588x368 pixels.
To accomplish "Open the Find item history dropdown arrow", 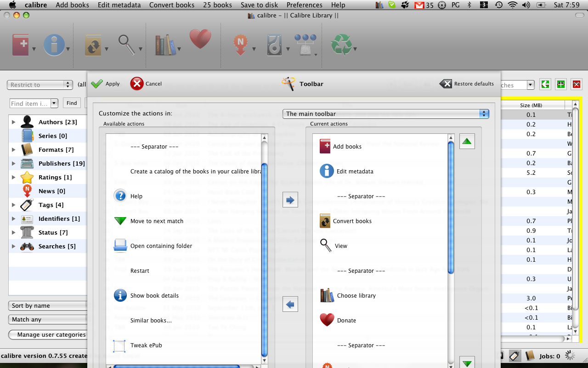I will coord(54,103).
